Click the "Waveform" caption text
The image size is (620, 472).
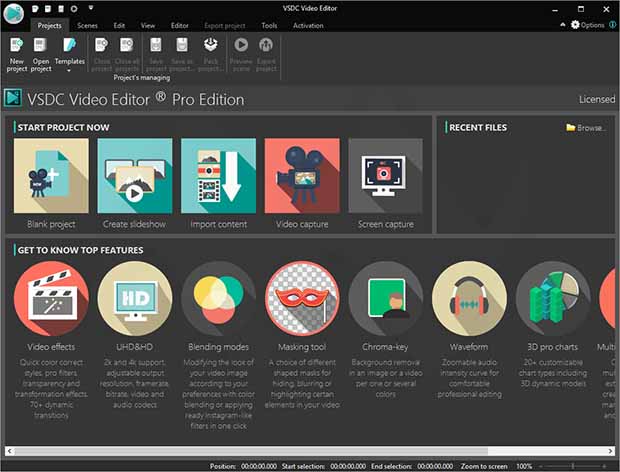(x=469, y=347)
